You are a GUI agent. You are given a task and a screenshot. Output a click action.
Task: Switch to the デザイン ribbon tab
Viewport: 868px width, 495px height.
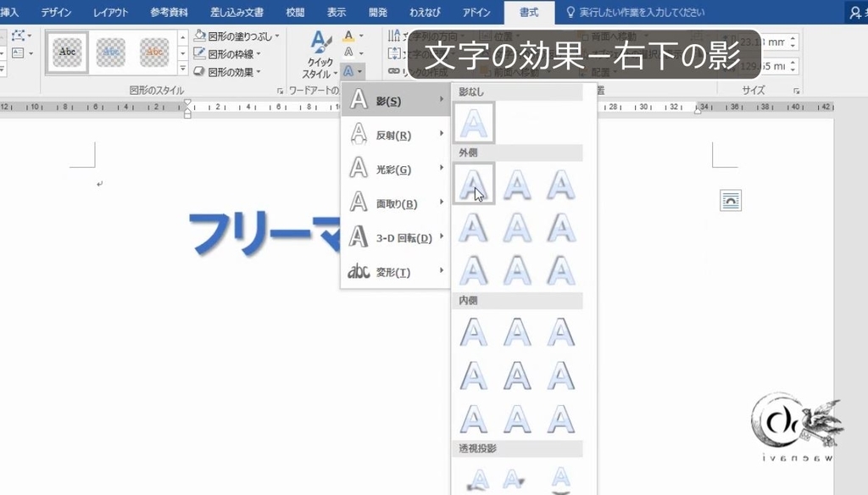[x=56, y=12]
